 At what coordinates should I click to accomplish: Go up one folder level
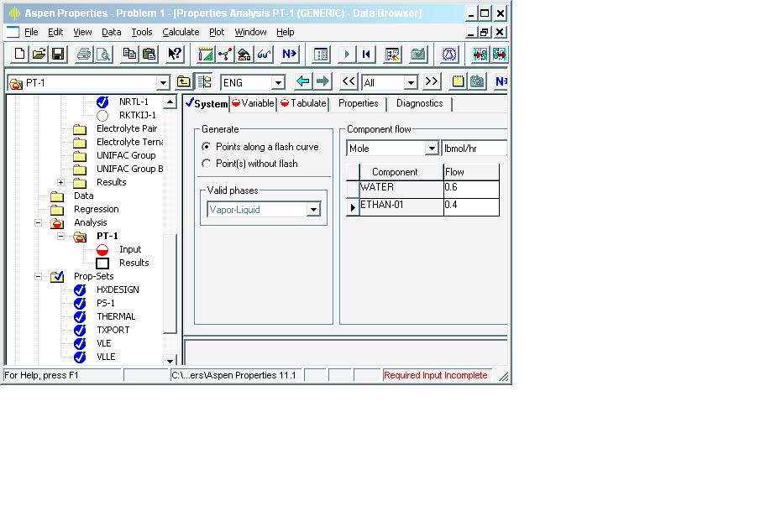pyautogui.click(x=184, y=81)
